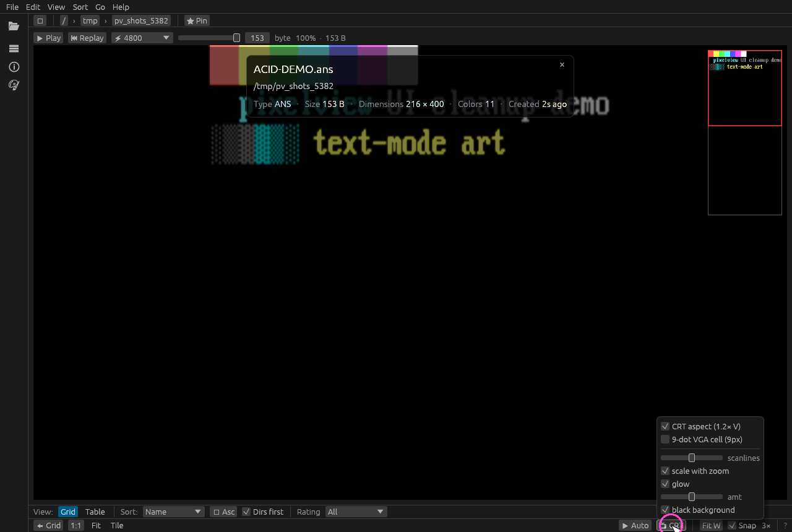Adjust the glow amt slider
Image resolution: width=792 pixels, height=532 pixels.
[x=692, y=497]
